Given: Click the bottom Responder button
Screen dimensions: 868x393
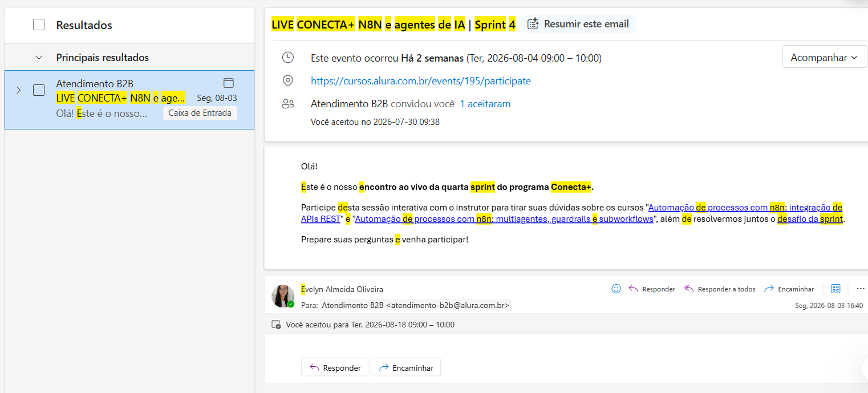Looking at the screenshot, I should point(335,367).
